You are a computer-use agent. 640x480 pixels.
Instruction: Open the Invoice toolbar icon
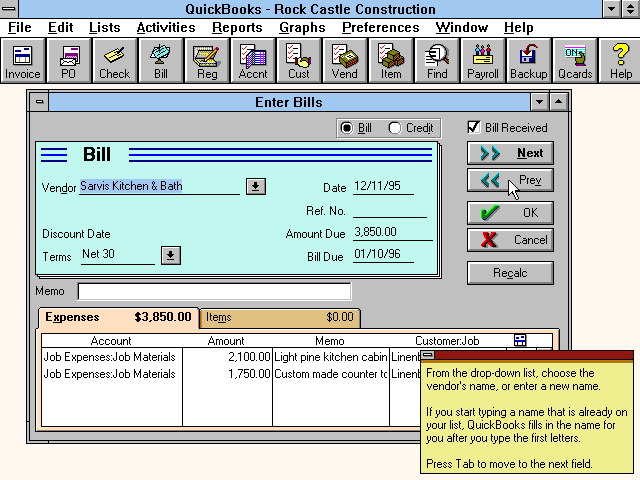pyautogui.click(x=22, y=61)
